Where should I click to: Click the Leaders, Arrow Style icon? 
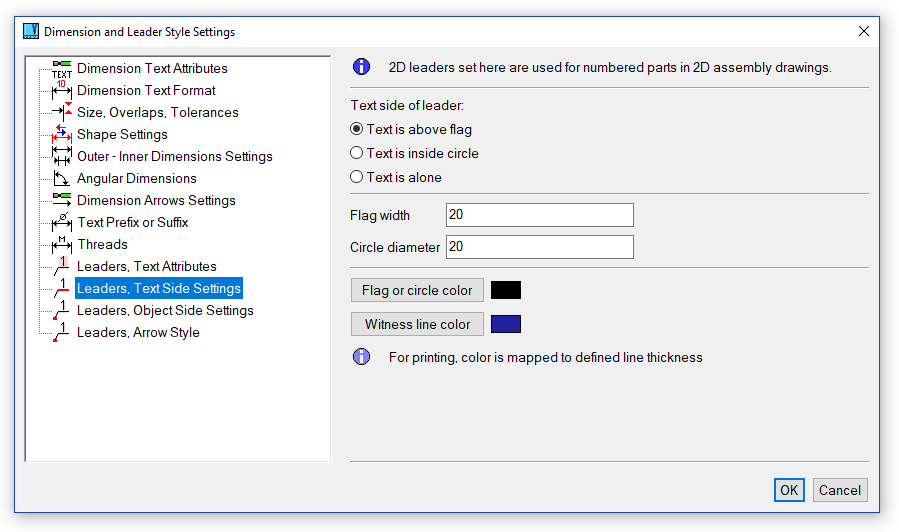click(62, 333)
